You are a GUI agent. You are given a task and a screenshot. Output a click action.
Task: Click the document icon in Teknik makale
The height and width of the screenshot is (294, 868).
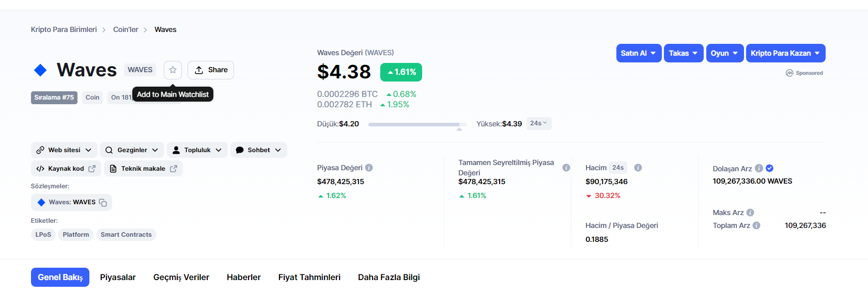(113, 169)
